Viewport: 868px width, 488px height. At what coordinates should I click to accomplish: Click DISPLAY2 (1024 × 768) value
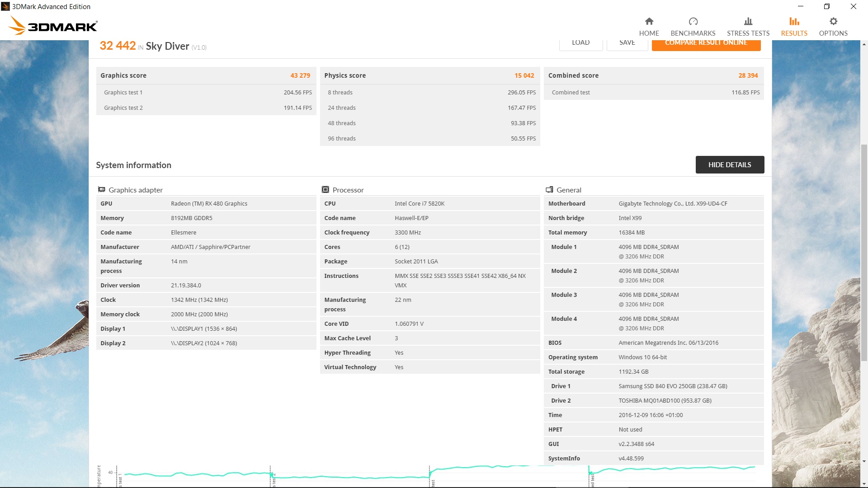(204, 343)
